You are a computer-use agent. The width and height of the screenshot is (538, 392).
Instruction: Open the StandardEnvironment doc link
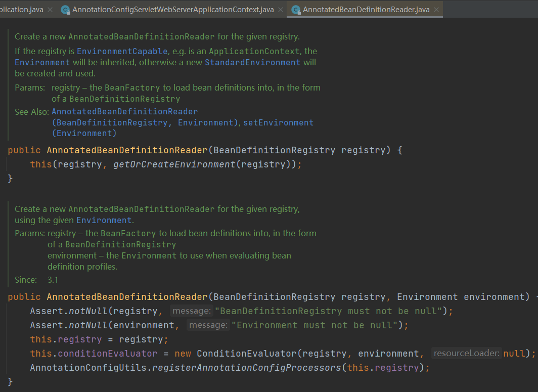(x=252, y=62)
